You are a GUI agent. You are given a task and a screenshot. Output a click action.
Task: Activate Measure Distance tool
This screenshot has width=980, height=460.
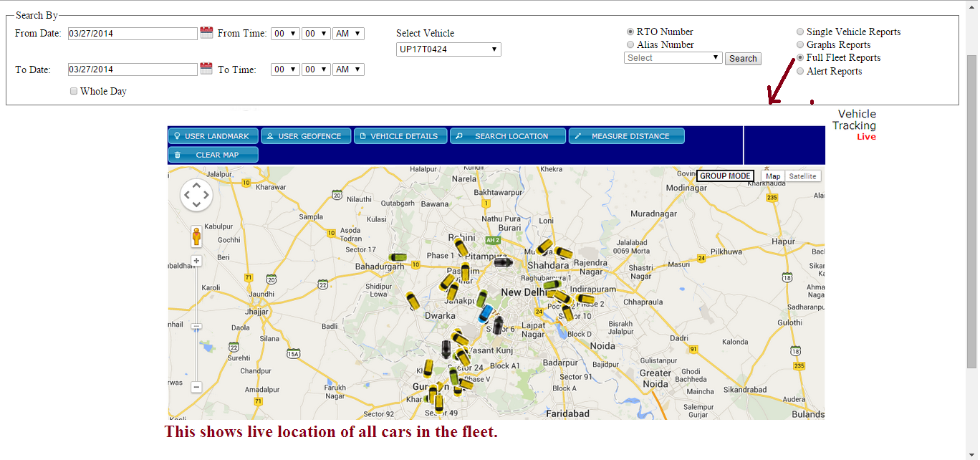627,136
